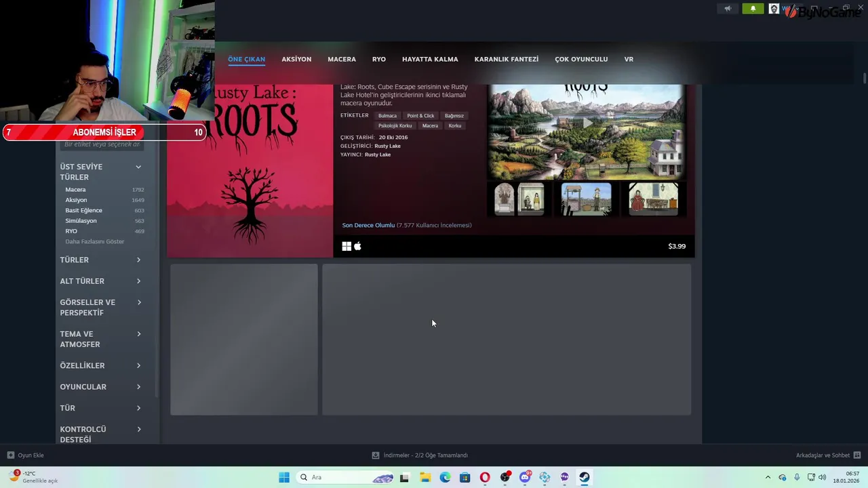The height and width of the screenshot is (488, 868).
Task: Click the Psikolojik Korku tag
Action: click(x=395, y=125)
